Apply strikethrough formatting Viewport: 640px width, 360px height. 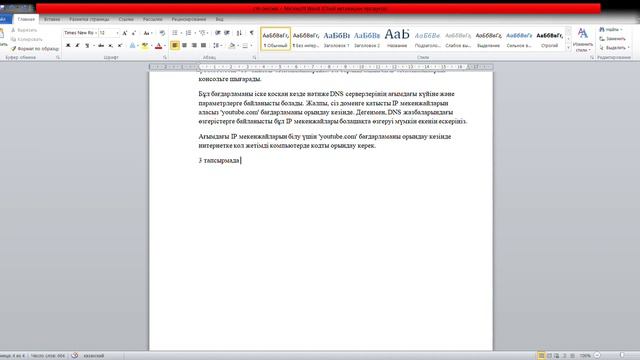[x=101, y=46]
